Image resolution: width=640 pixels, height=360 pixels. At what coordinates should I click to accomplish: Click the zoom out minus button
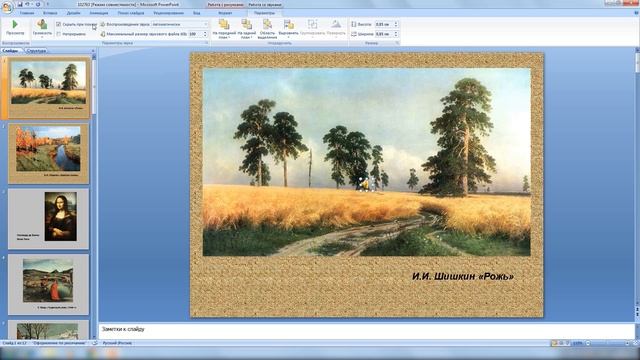pos(588,343)
